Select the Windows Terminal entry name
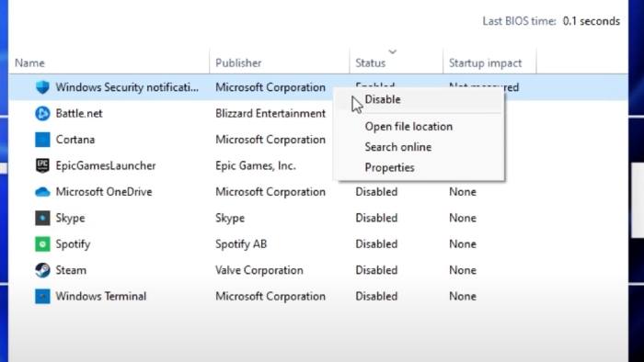The image size is (644, 362). pos(100,297)
